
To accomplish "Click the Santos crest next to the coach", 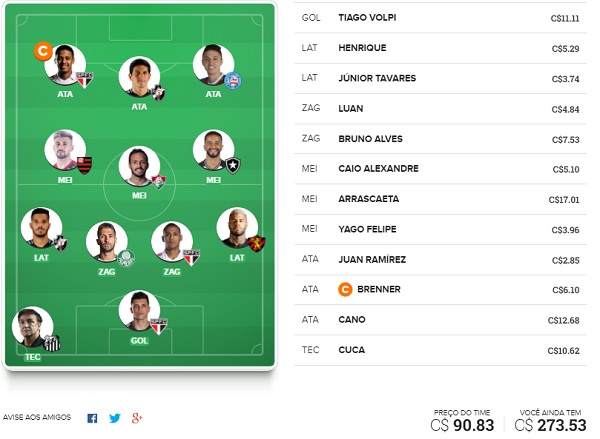I will 52,343.
